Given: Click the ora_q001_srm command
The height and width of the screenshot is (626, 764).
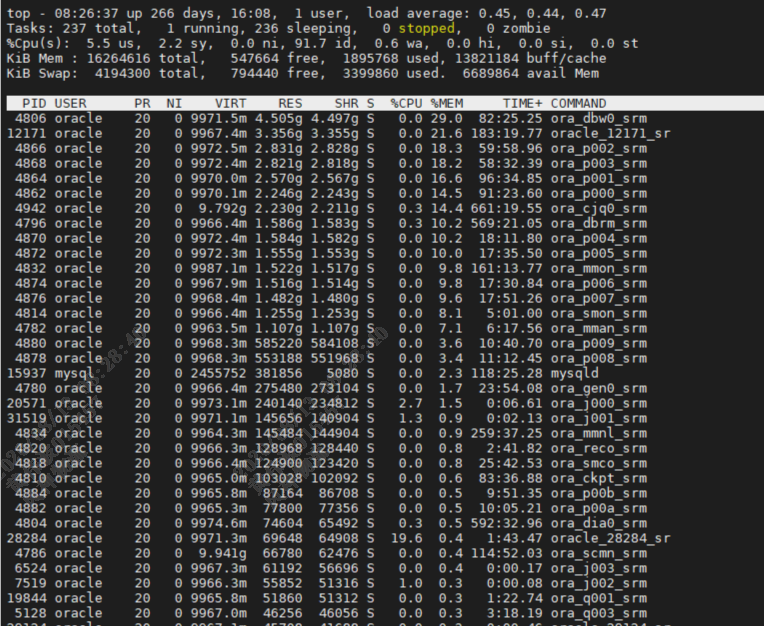Looking at the screenshot, I should click(599, 599).
